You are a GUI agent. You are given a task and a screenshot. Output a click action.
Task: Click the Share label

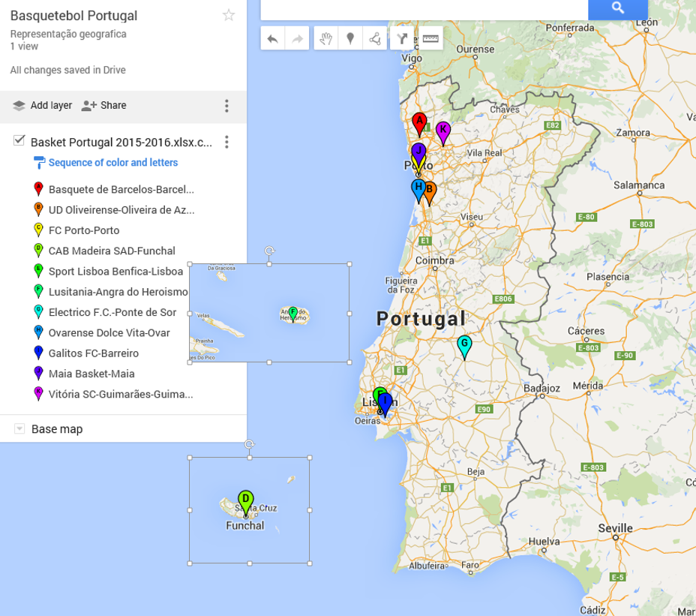[x=113, y=105]
